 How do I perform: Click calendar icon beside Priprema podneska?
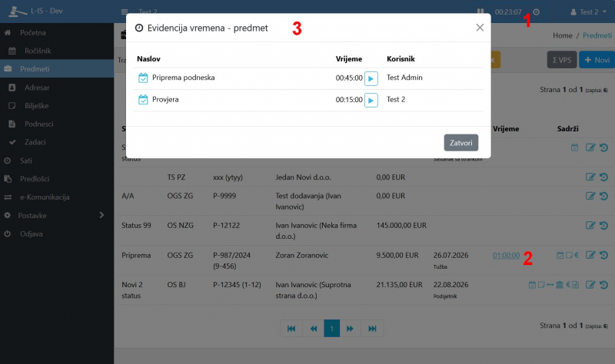(x=143, y=78)
